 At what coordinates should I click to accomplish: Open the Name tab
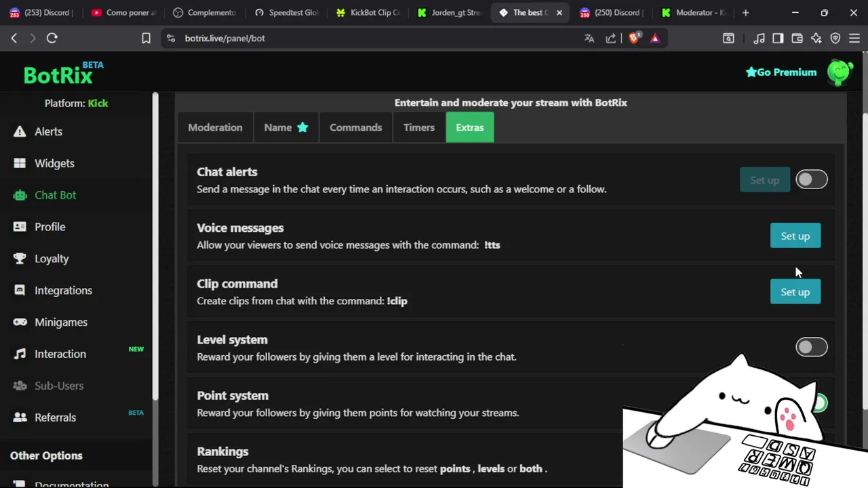(286, 127)
